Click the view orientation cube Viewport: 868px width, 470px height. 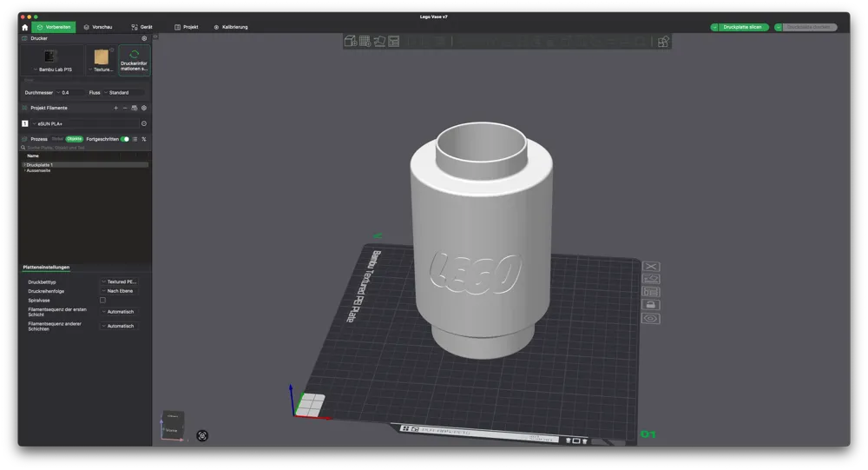tap(172, 426)
